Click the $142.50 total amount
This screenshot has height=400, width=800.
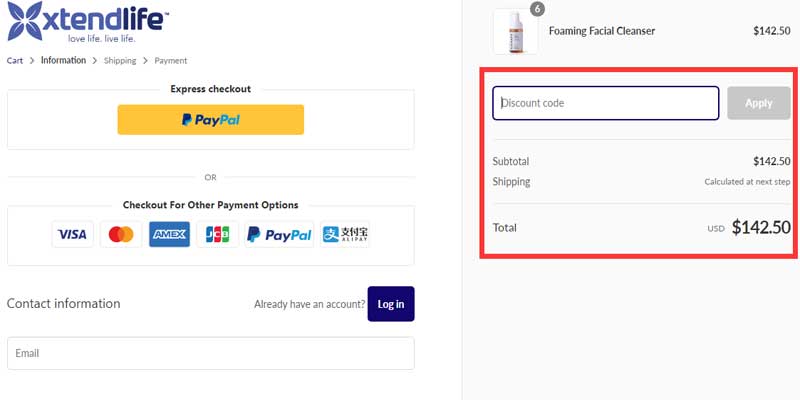[761, 227]
